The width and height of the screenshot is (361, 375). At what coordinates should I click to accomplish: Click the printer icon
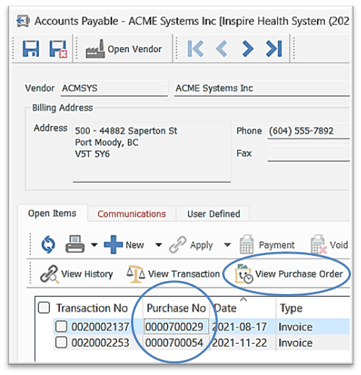coord(75,244)
